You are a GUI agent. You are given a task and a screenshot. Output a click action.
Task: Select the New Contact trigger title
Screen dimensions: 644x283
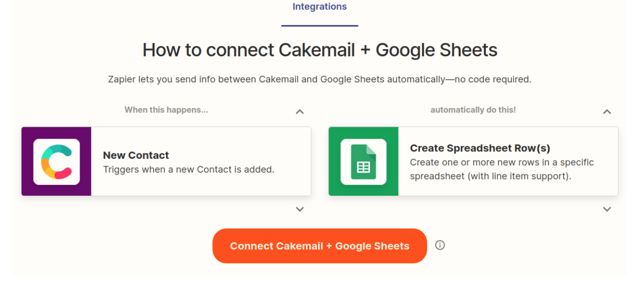coord(136,155)
